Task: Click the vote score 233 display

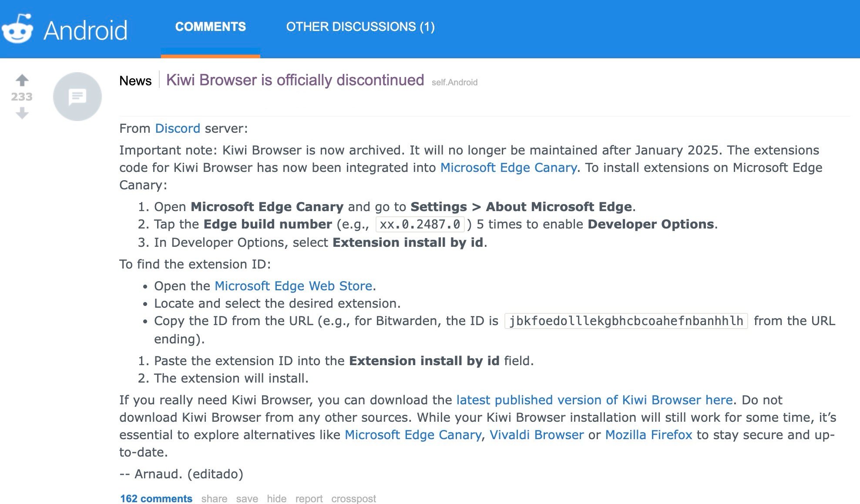Action: coord(22,97)
